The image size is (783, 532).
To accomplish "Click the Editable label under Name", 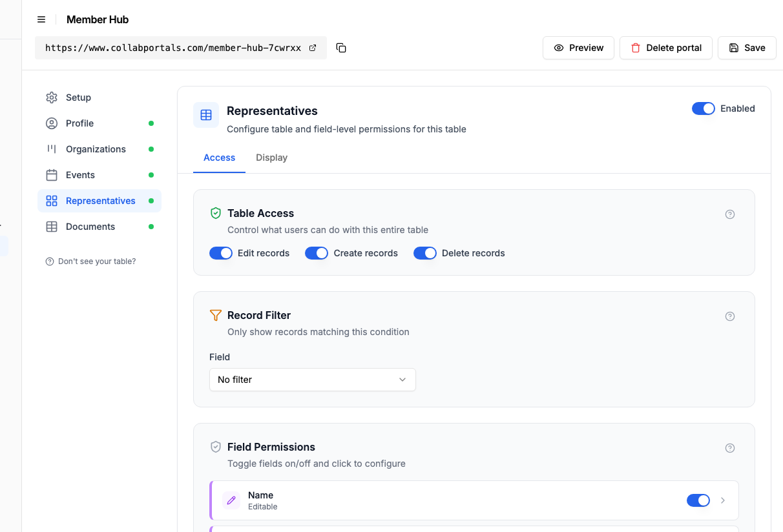I will pos(263,507).
